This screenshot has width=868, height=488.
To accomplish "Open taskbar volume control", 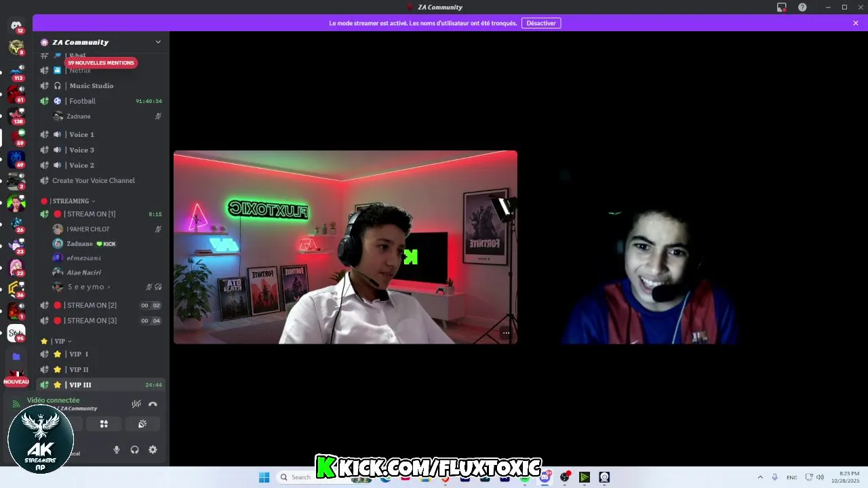I will tap(820, 477).
